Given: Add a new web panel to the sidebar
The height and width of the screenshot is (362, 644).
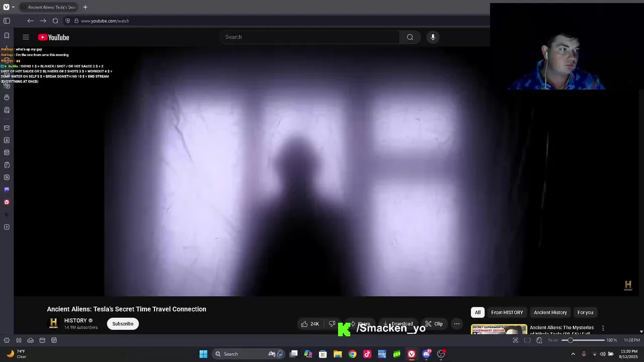Looking at the screenshot, I should 7,227.
